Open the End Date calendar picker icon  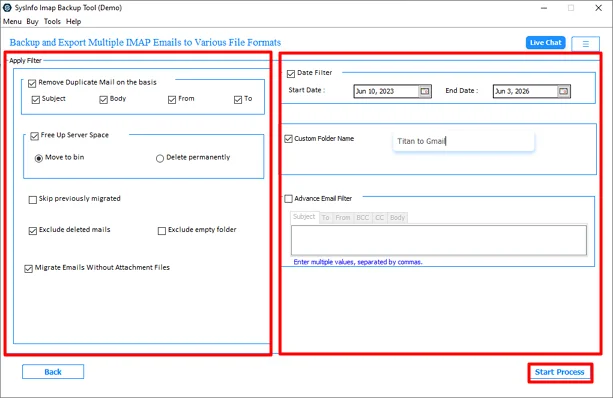[x=563, y=91]
